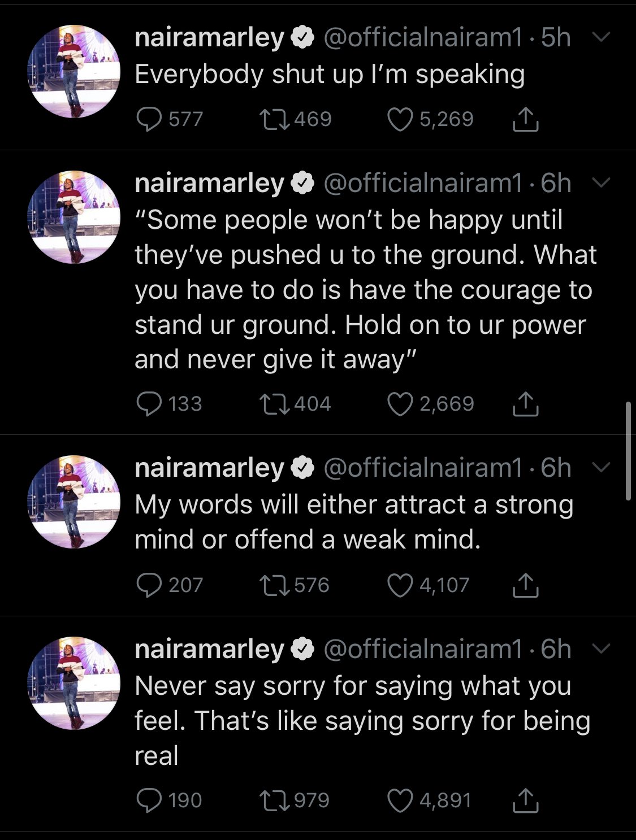Open the @officialnairam1 handle on the top tweet
Screen dimensions: 636x840
423,37
